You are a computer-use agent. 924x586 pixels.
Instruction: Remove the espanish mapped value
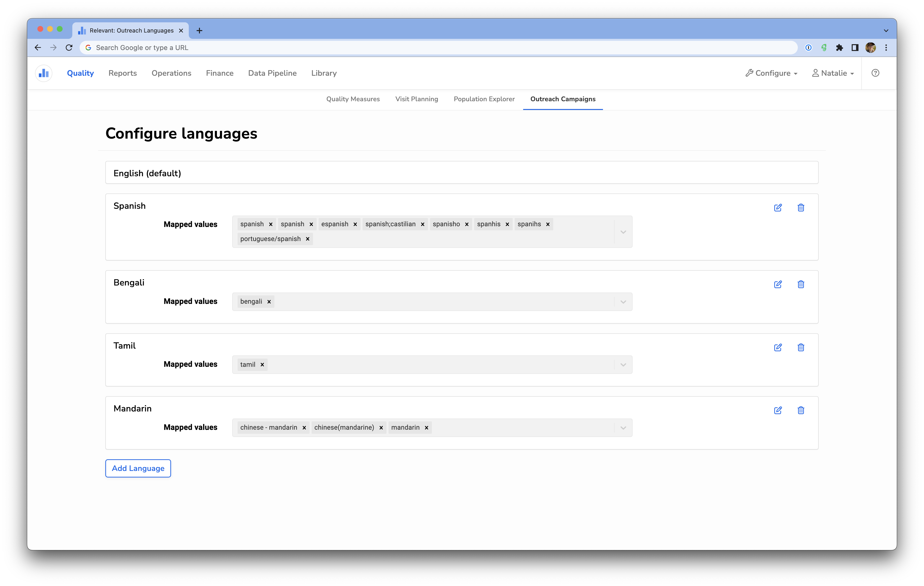coord(355,224)
